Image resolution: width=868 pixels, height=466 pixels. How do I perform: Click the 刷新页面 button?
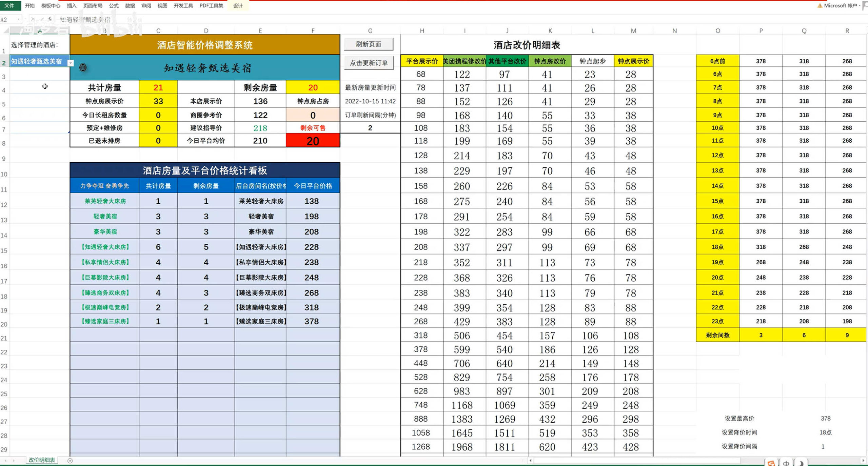click(x=369, y=44)
